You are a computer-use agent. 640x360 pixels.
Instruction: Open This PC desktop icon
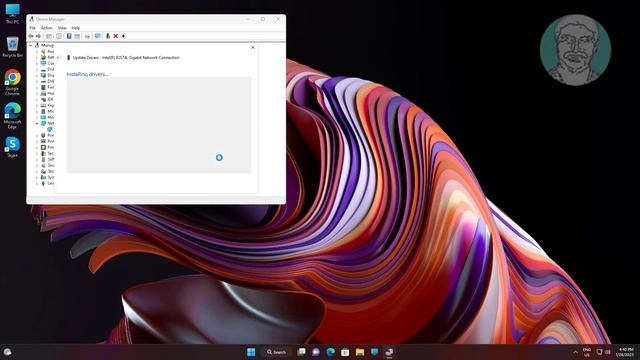pyautogui.click(x=12, y=13)
